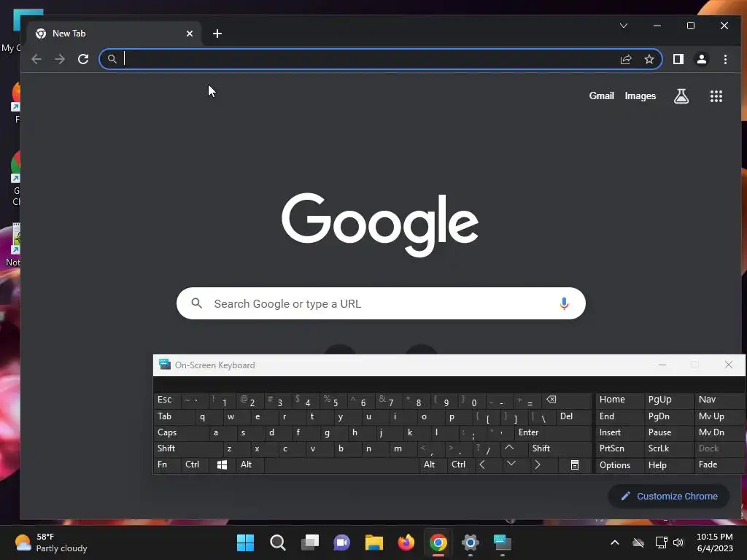Tap Del key on On-Screen Keyboard
This screenshot has width=747, height=560.
point(574,416)
